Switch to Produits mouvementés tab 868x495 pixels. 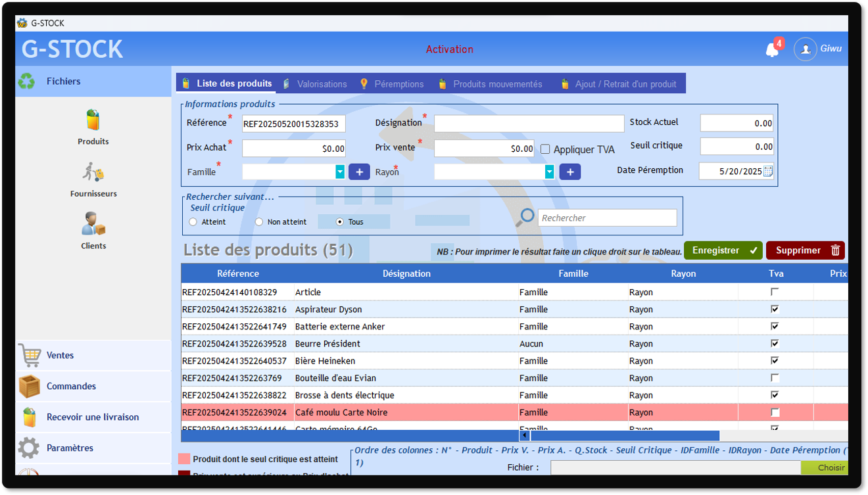click(491, 84)
